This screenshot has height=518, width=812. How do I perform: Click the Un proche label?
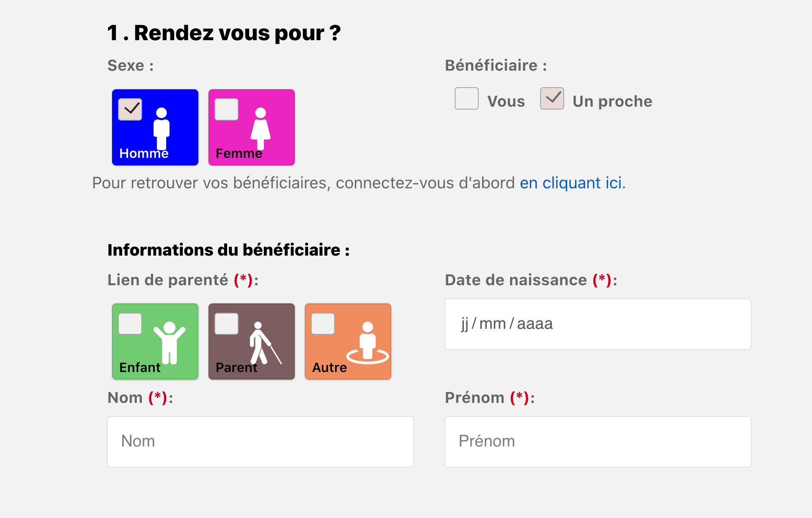(x=612, y=102)
